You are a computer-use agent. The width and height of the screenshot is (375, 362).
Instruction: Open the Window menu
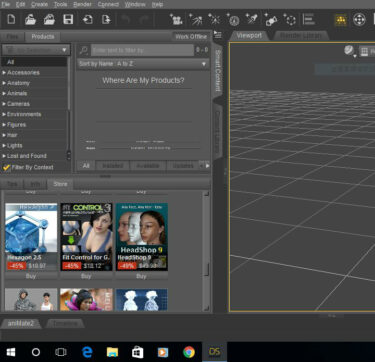135,4
